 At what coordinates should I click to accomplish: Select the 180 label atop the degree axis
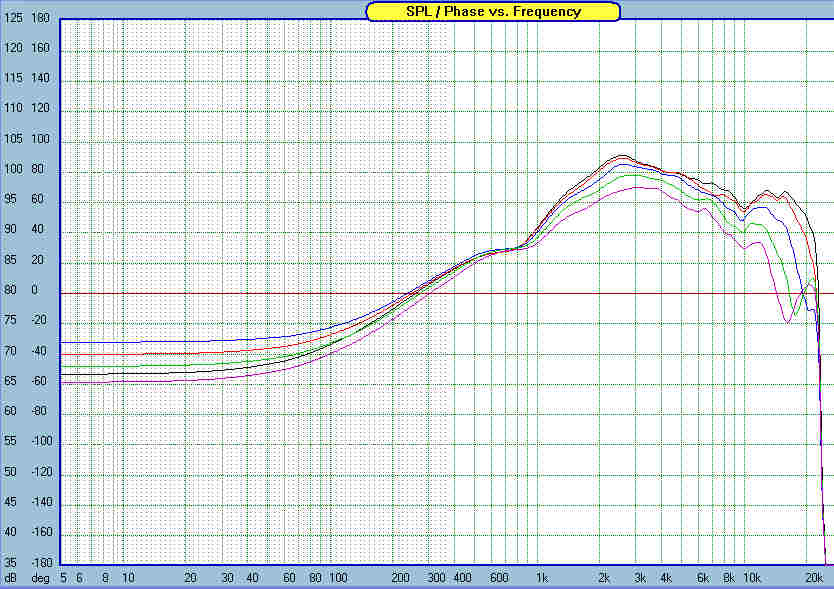(40, 18)
